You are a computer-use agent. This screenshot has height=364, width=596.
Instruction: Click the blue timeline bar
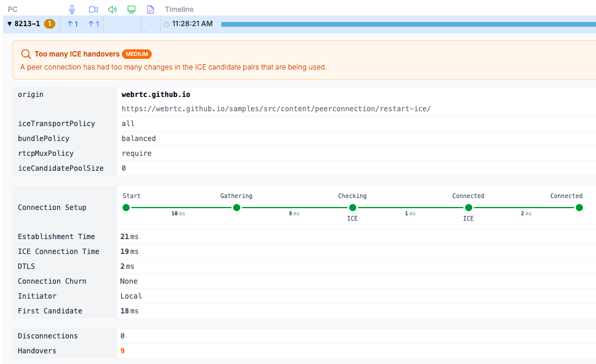[x=408, y=24]
